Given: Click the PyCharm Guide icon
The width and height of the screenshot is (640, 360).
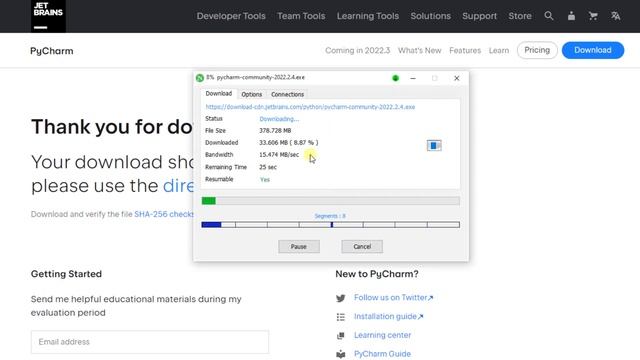Looking at the screenshot, I should tap(340, 354).
